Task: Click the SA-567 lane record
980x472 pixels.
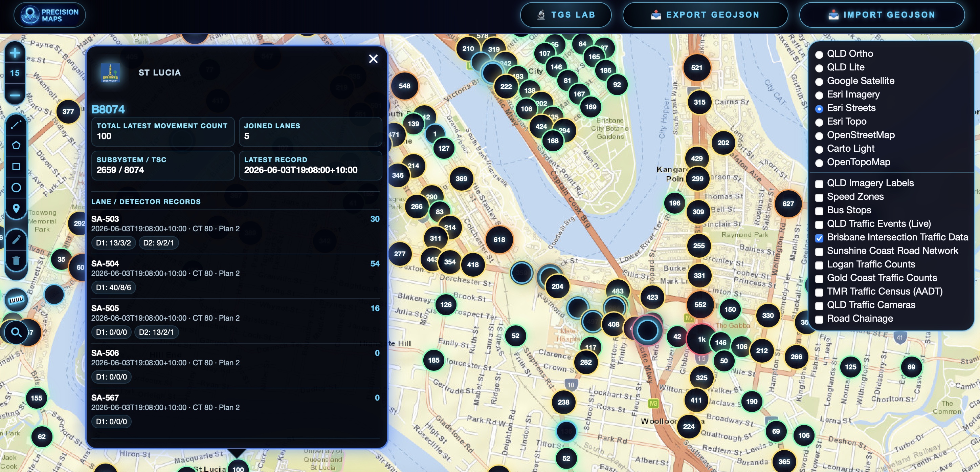Action: [x=236, y=410]
